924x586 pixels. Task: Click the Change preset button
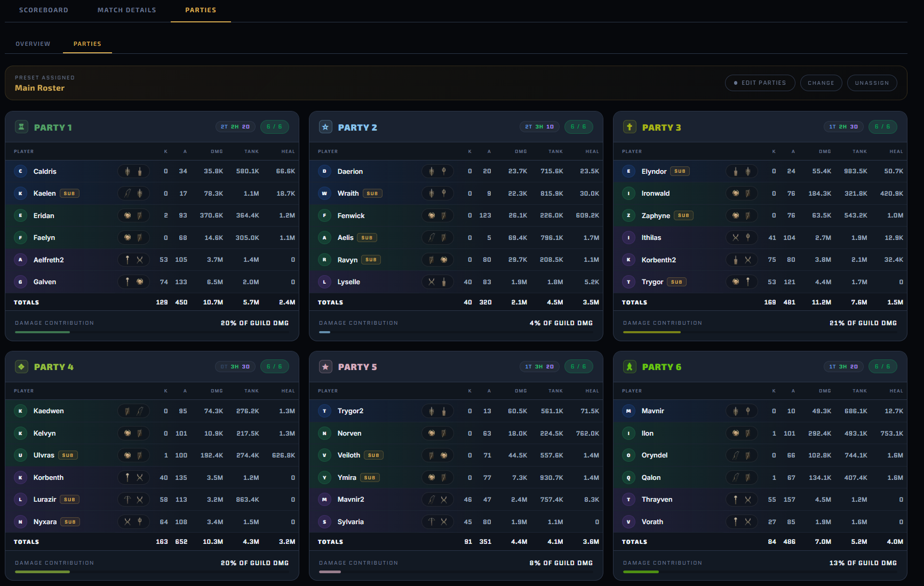[821, 83]
